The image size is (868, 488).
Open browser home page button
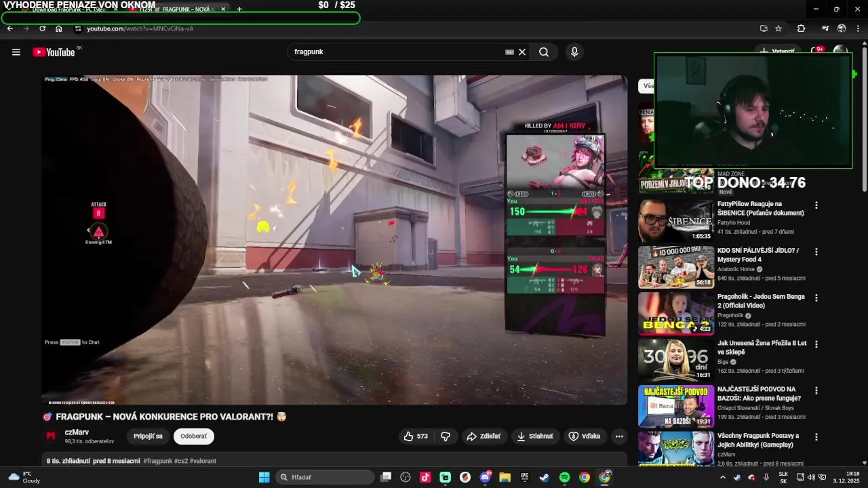pos(59,28)
